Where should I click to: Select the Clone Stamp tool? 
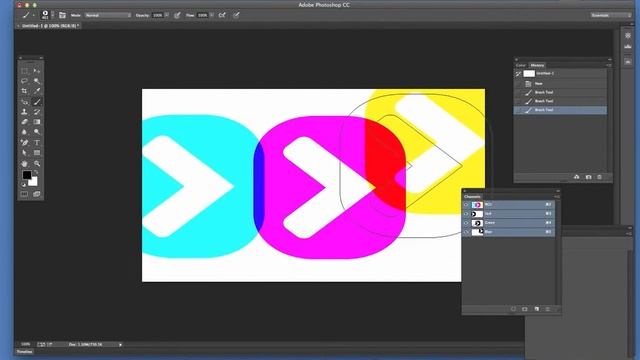pyautogui.click(x=24, y=111)
